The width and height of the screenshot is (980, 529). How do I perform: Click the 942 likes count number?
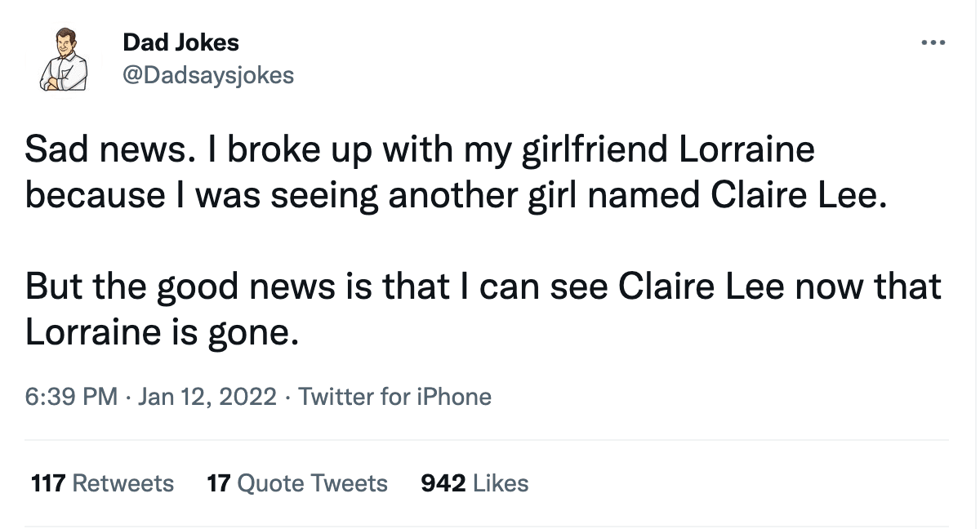coord(443,483)
